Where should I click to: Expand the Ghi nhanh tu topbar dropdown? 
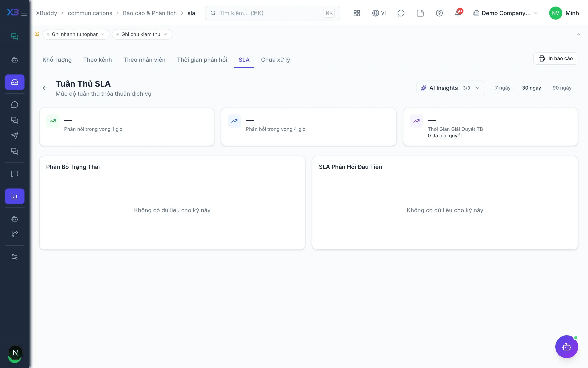click(x=76, y=34)
